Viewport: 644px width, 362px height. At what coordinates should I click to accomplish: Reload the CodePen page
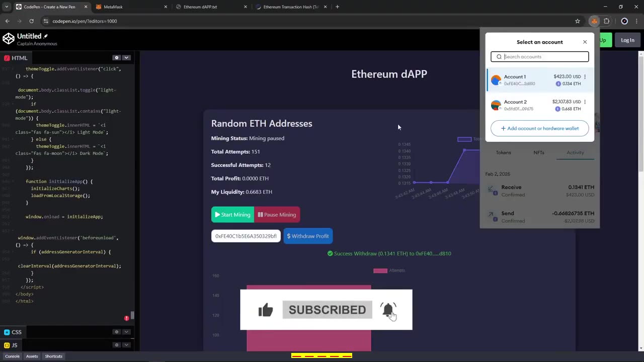(31, 21)
